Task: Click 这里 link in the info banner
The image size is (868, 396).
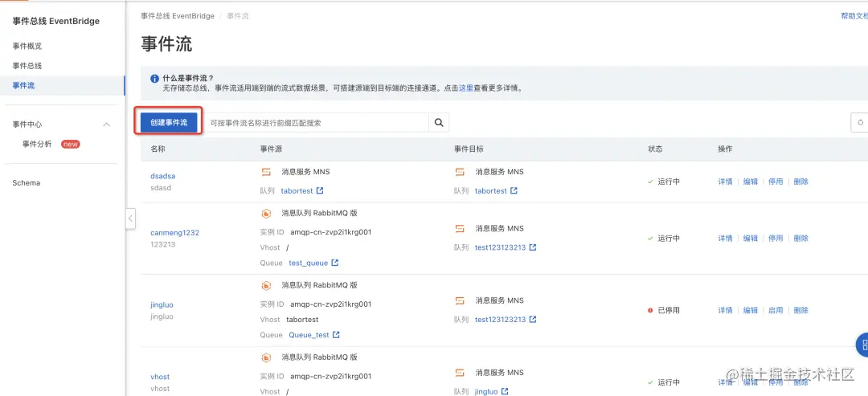Action: pyautogui.click(x=465, y=88)
